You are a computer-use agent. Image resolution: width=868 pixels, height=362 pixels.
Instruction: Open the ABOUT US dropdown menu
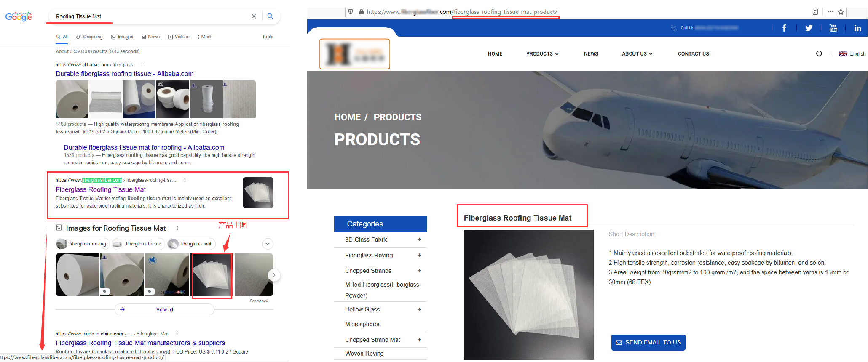637,54
